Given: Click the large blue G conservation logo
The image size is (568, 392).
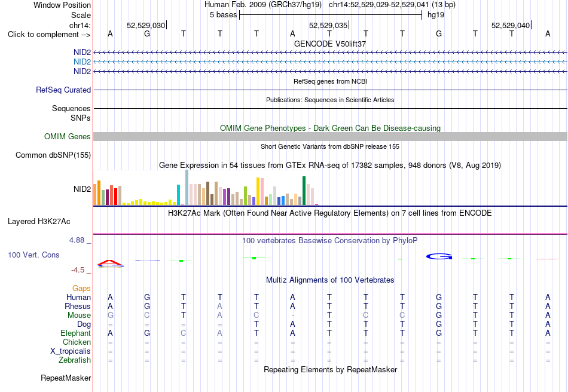Looking at the screenshot, I should point(439,256).
